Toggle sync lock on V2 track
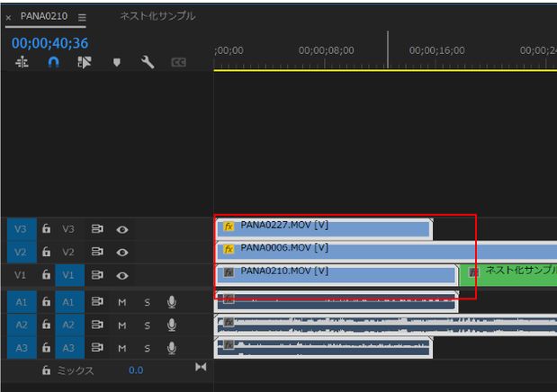Image resolution: width=557 pixels, height=392 pixels. (97, 252)
